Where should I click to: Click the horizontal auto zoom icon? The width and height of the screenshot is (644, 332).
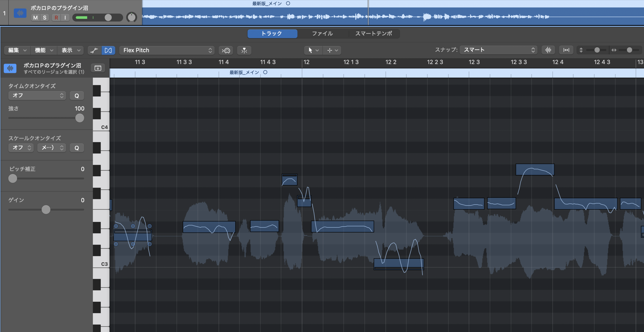click(566, 50)
